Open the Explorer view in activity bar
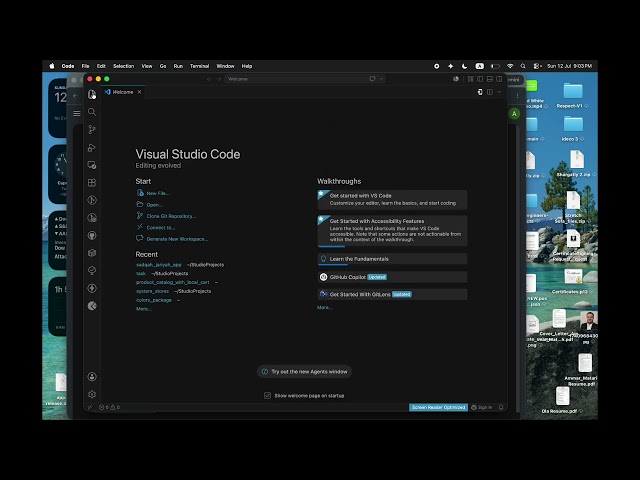This screenshot has width=640, height=480. coord(92,94)
